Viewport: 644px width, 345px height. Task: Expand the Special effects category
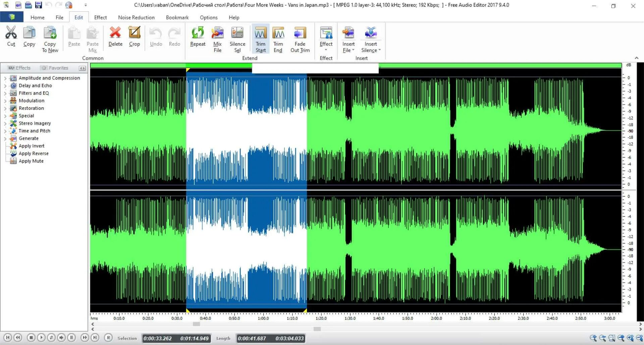tap(5, 116)
